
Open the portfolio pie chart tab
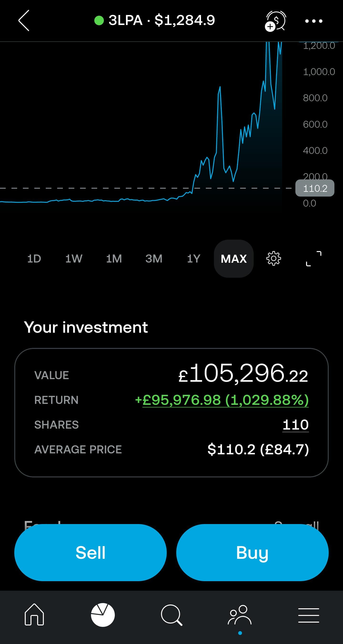click(x=103, y=615)
